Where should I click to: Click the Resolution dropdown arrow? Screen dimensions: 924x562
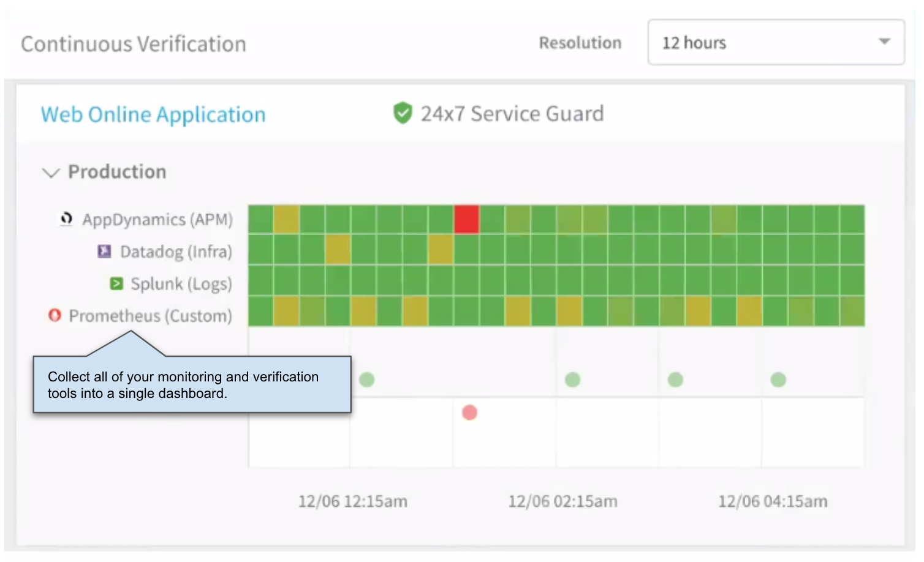[884, 42]
